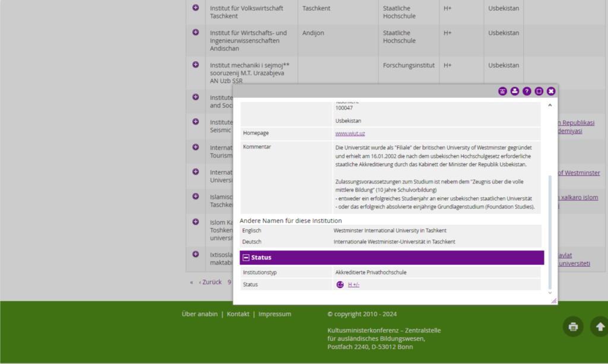Expand the Ixtisosla row plus icon
Image resolution: width=608 pixels, height=364 pixels.
pos(195,254)
